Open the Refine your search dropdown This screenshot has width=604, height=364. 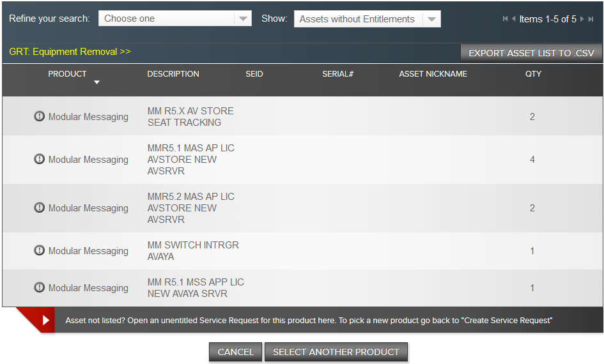tap(175, 19)
